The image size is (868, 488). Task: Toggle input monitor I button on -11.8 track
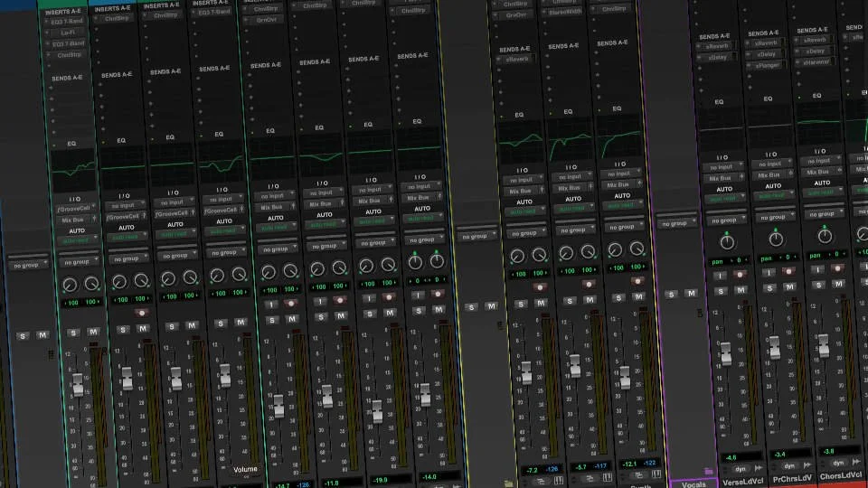pos(320,302)
